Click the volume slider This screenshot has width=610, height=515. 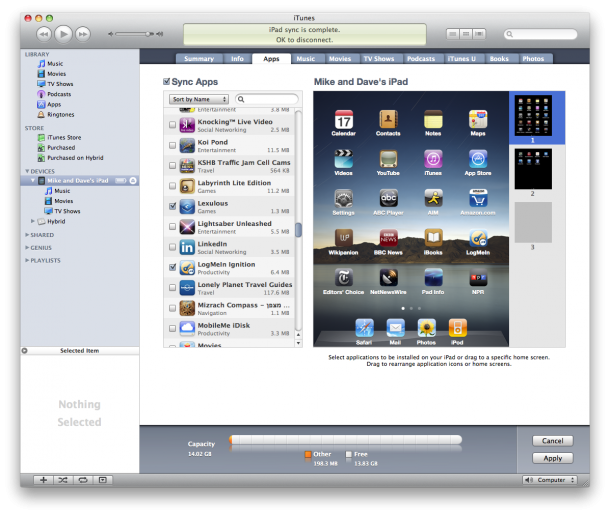[x=134, y=34]
